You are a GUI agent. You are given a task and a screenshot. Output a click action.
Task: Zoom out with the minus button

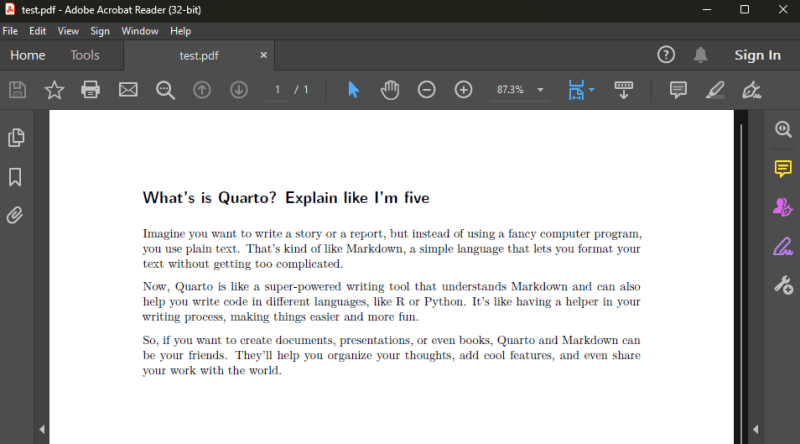click(x=427, y=90)
